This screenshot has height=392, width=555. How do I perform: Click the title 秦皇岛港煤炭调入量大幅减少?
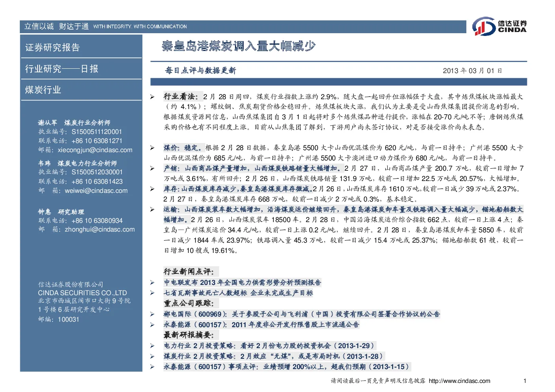238,46
